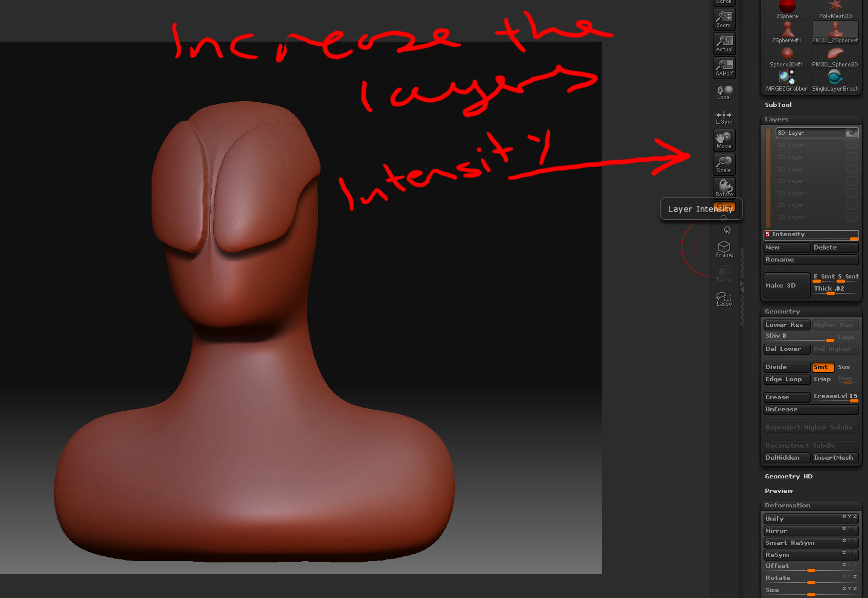
Task: Select the Move canvas tool icon
Action: click(724, 140)
